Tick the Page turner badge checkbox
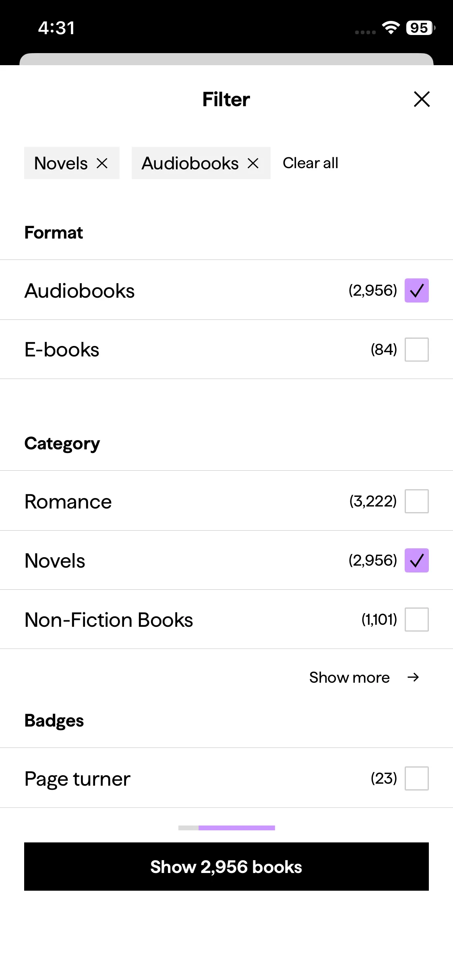Screen dimensions: 453x980 coord(416,778)
